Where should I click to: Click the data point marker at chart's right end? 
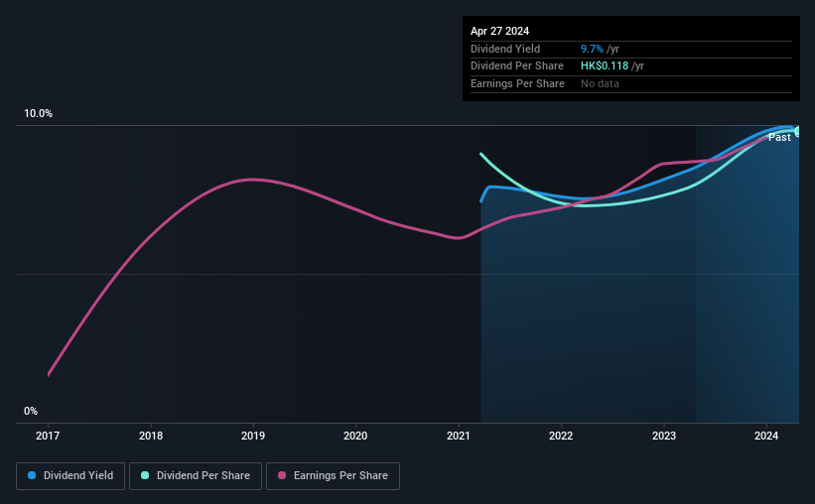[798, 131]
